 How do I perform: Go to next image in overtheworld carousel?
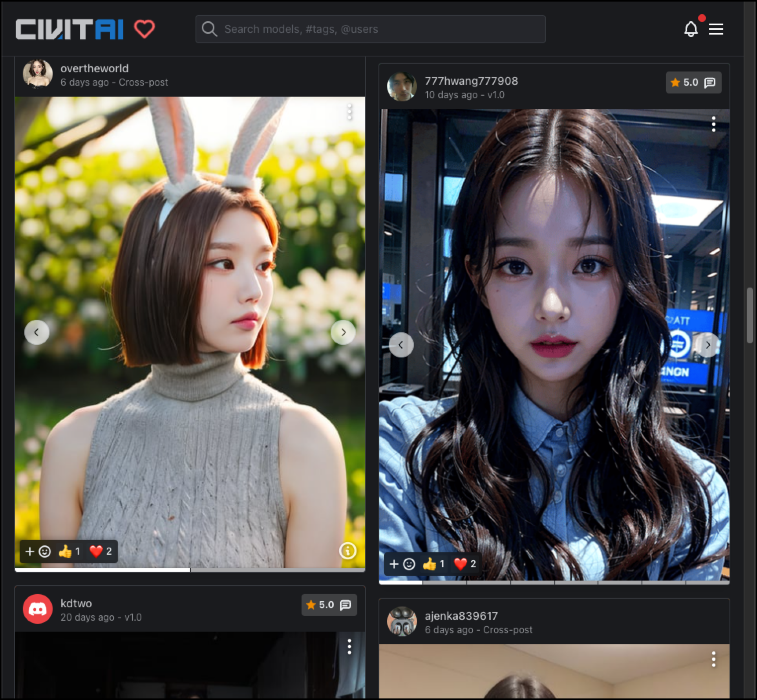point(343,333)
